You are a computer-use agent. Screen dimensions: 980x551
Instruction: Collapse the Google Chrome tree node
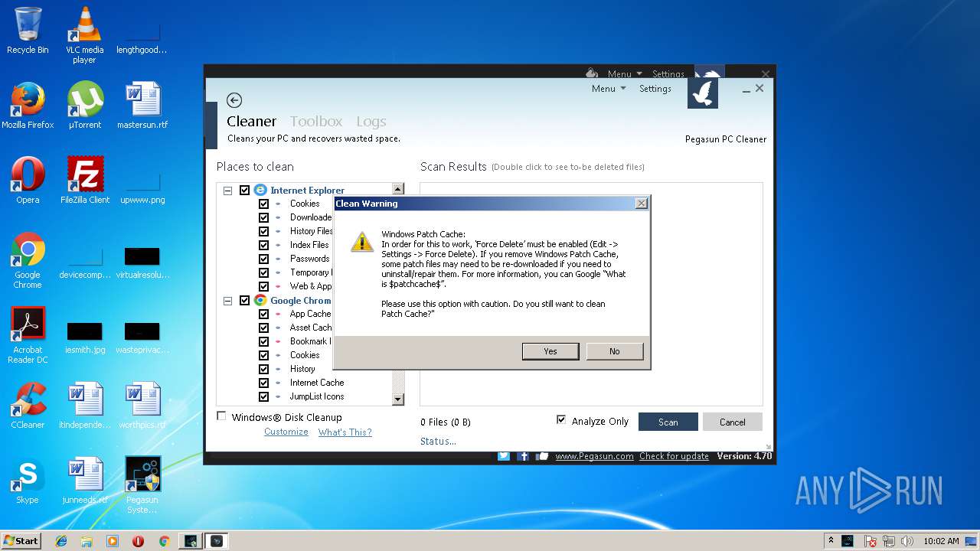click(227, 301)
